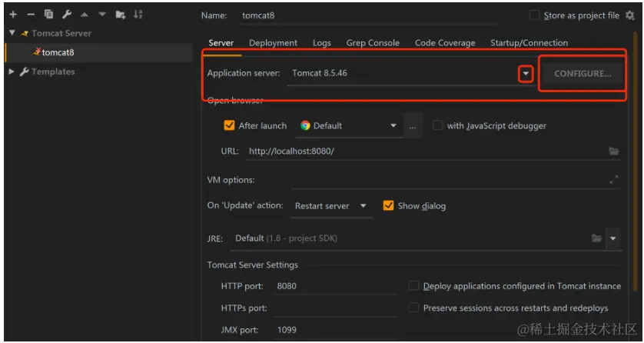Collapse the Tomcat Server tree node

pyautogui.click(x=12, y=33)
